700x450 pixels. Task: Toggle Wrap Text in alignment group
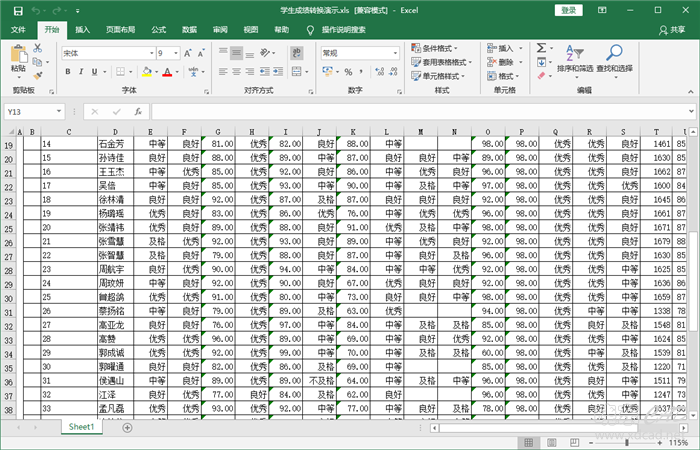coord(296,53)
